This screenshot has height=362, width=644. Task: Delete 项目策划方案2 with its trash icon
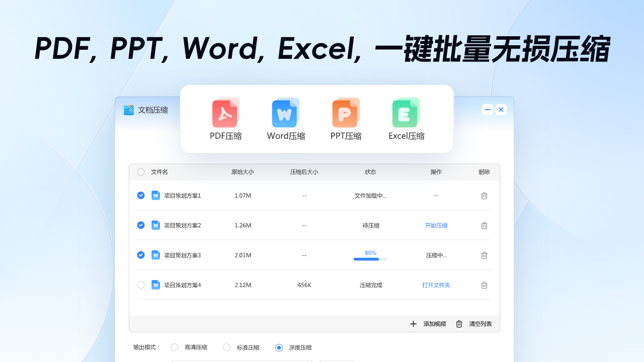484,225
